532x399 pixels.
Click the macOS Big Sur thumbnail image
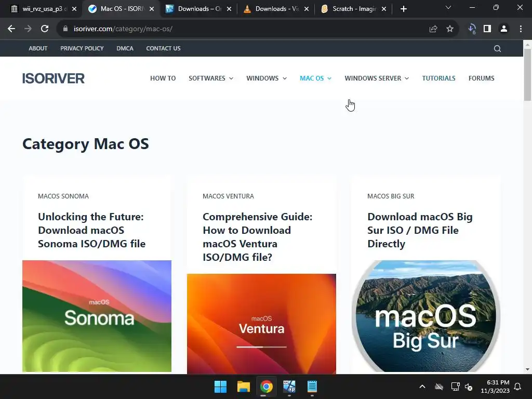(x=426, y=316)
